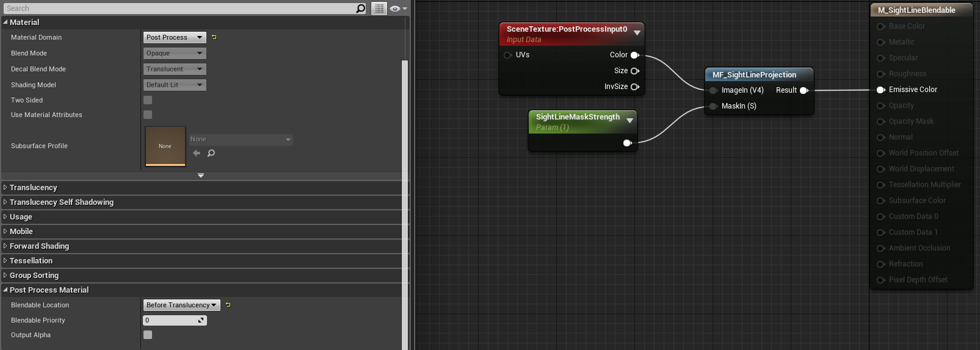The height and width of the screenshot is (350, 980).
Task: Expand the Translucency Self Shadowing section
Action: 5,202
